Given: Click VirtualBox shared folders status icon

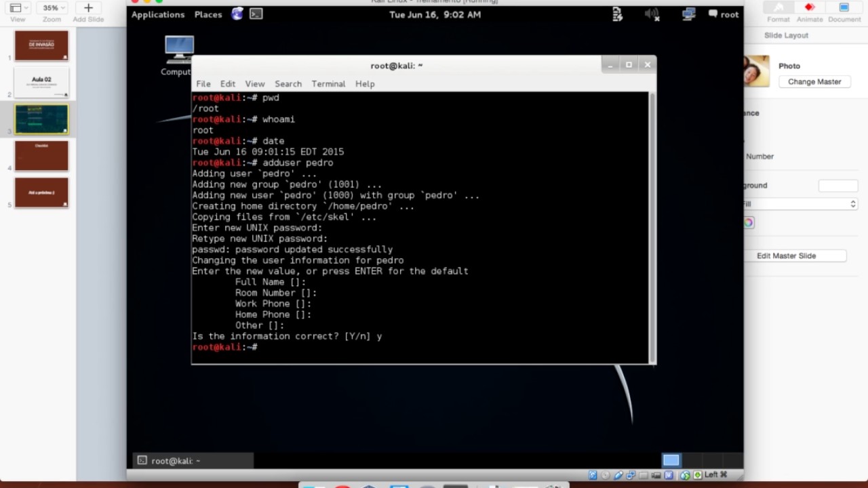Looking at the screenshot, I should tap(644, 475).
